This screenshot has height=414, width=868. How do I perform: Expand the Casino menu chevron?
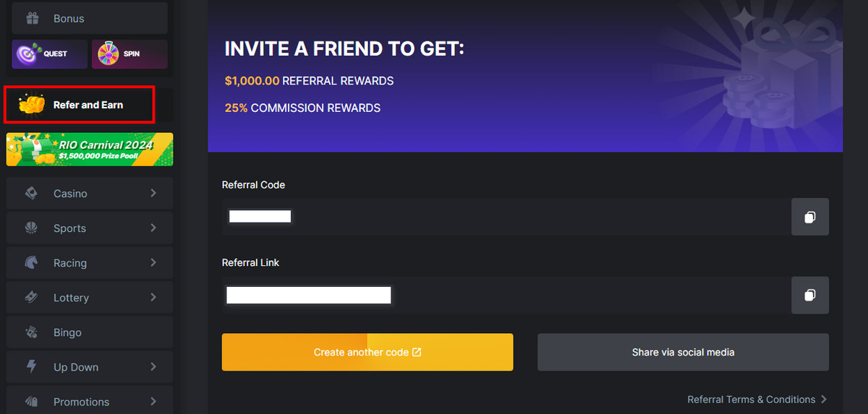click(153, 193)
